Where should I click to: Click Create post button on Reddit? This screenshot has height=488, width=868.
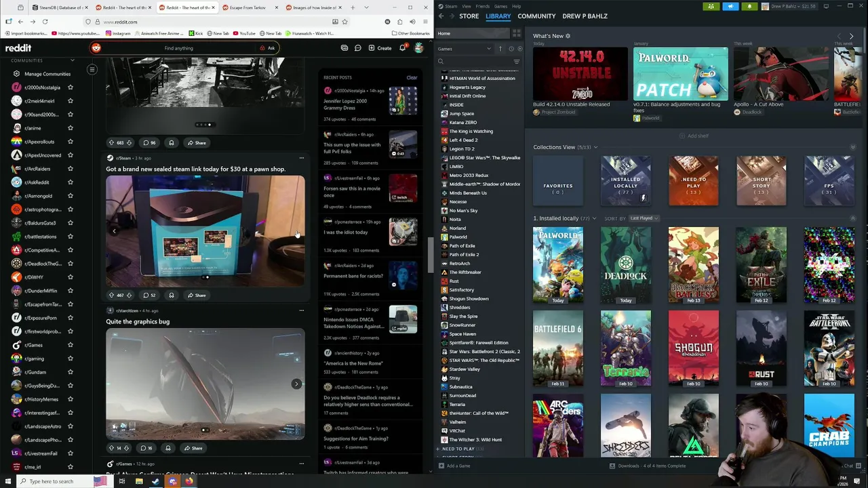click(380, 48)
